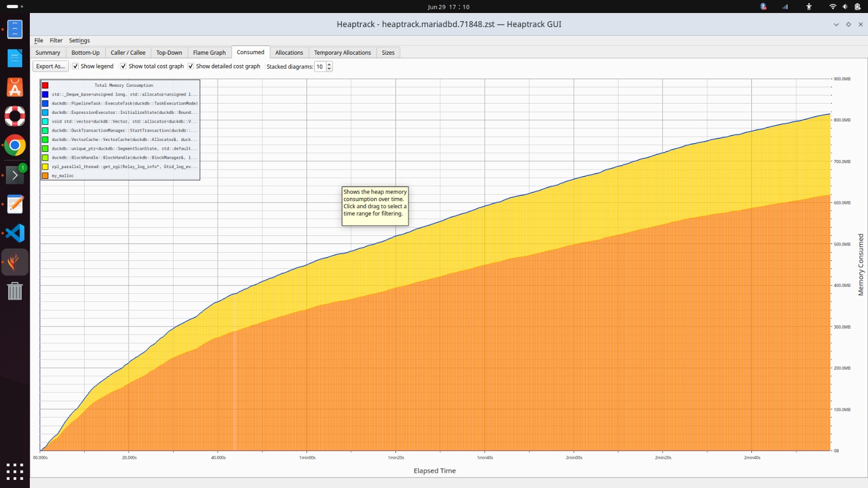Image resolution: width=868 pixels, height=488 pixels.
Task: Switch to the Bottom-Up tab
Action: (x=86, y=53)
